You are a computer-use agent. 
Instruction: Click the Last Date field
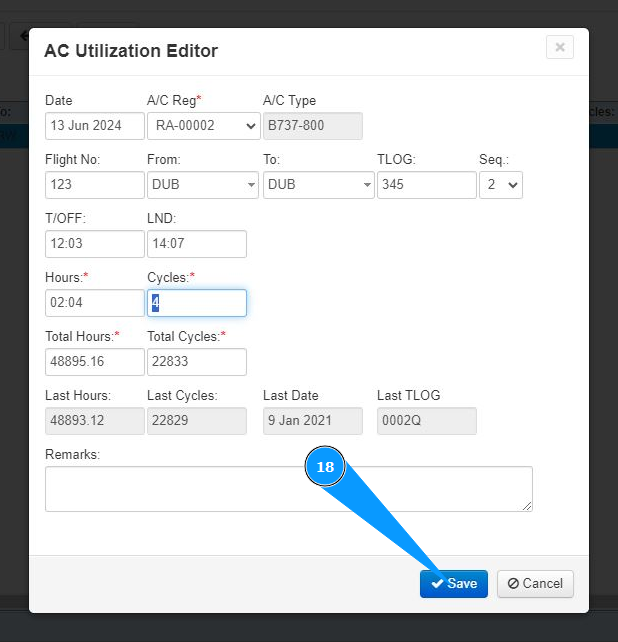coord(312,421)
